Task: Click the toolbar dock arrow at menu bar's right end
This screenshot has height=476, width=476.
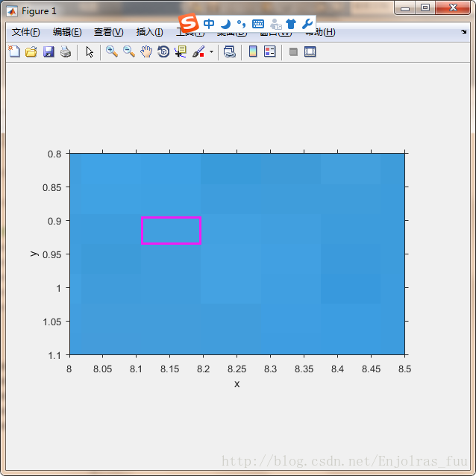Action: coord(463,31)
